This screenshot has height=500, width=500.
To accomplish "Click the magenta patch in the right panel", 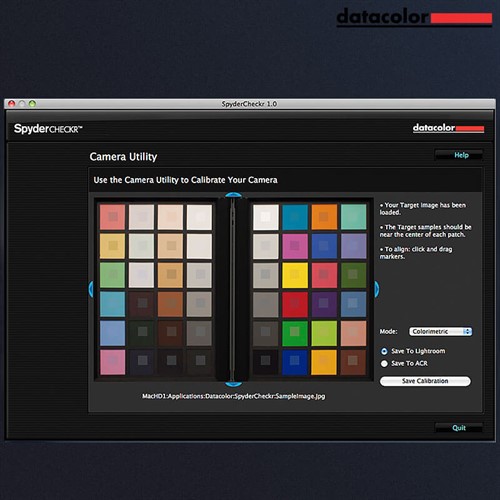I will point(295,246).
